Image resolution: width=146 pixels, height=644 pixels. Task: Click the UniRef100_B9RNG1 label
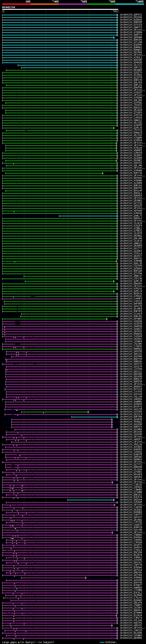coord(131,48)
